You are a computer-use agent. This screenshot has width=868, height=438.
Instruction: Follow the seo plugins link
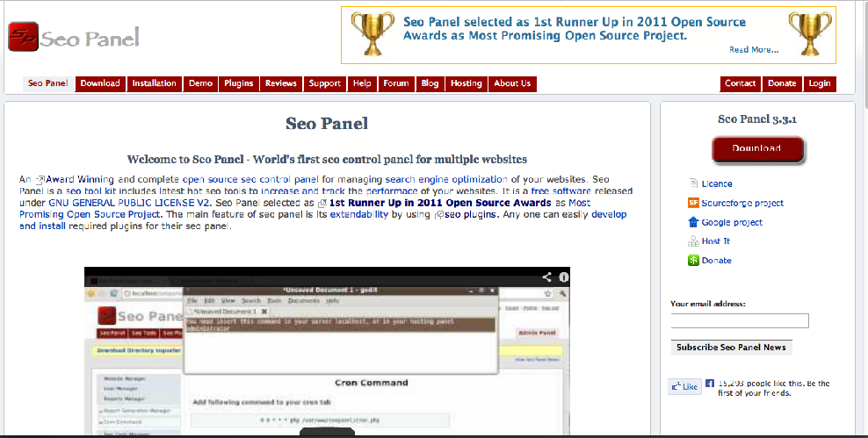[x=470, y=214]
